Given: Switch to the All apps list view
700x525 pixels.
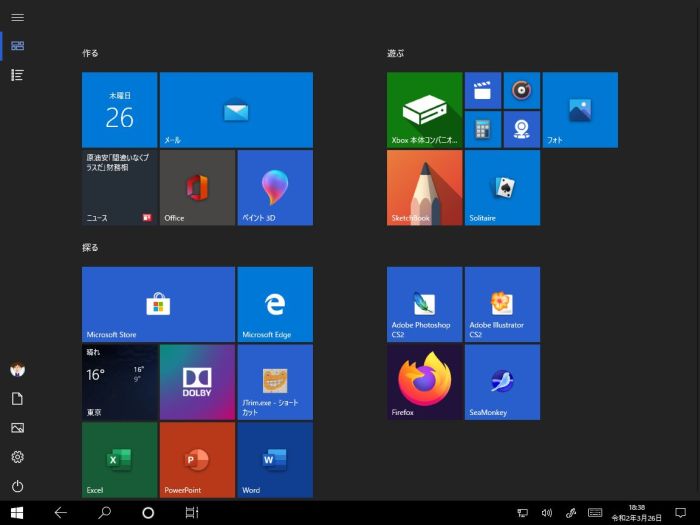Looking at the screenshot, I should click(17, 75).
